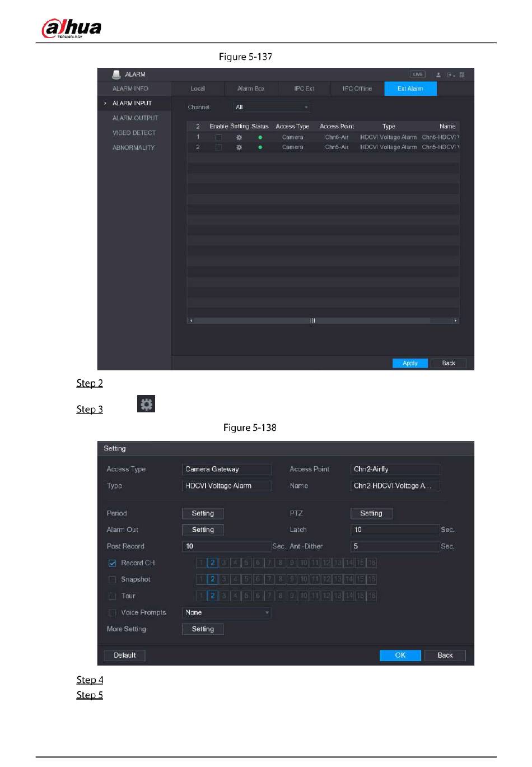The height and width of the screenshot is (767, 532).
Task: Click the Step 2 link
Action: point(90,383)
